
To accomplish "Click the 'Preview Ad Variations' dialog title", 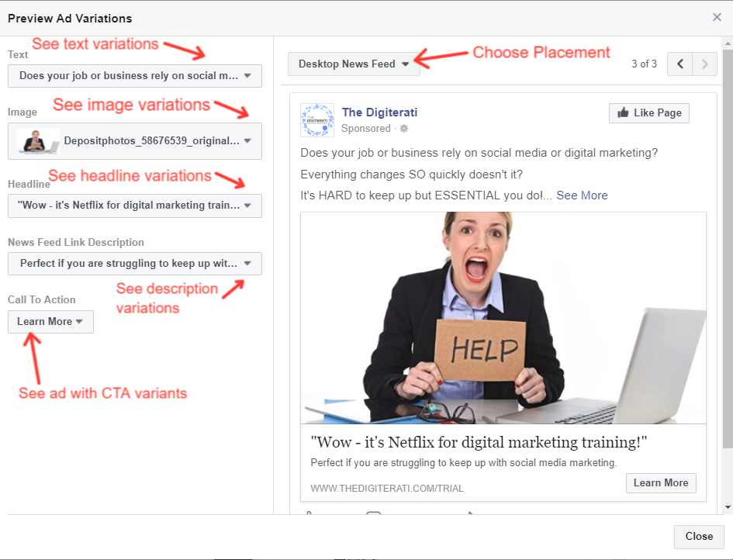I will 70,19.
